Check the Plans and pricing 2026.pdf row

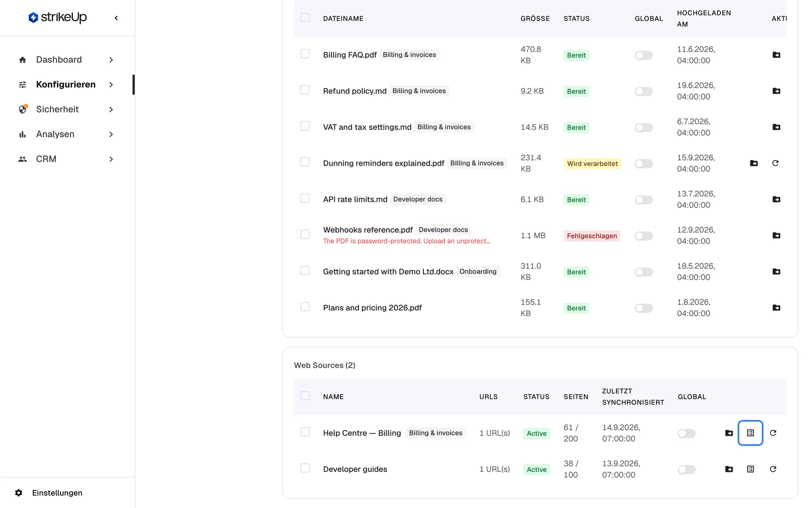point(305,307)
